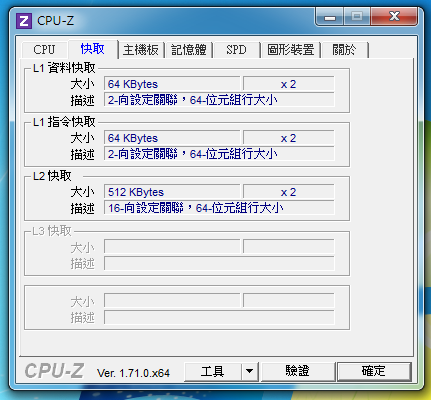This screenshot has width=431, height=400.
Task: Click the Ver. 1.71.0.x64 version text
Action: point(133,373)
